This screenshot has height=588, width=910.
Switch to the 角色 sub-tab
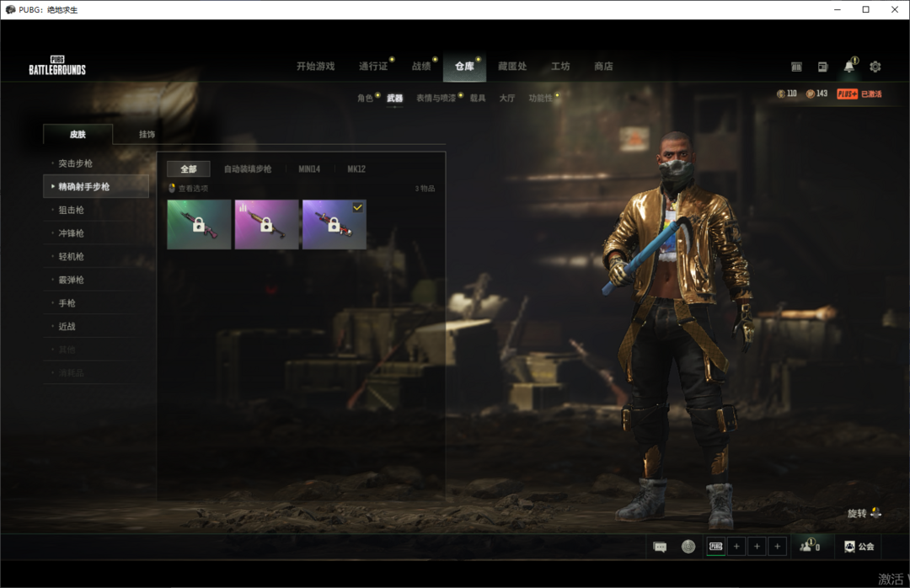(x=365, y=98)
